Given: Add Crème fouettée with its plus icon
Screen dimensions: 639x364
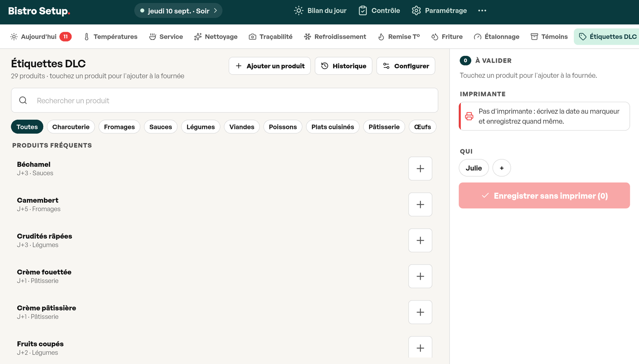Looking at the screenshot, I should 420,276.
